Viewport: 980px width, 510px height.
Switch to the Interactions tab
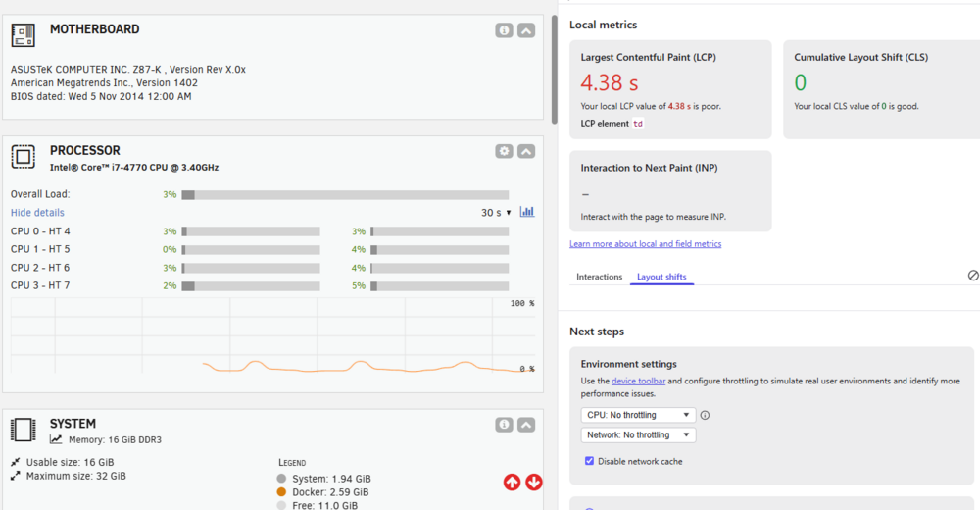click(x=599, y=277)
